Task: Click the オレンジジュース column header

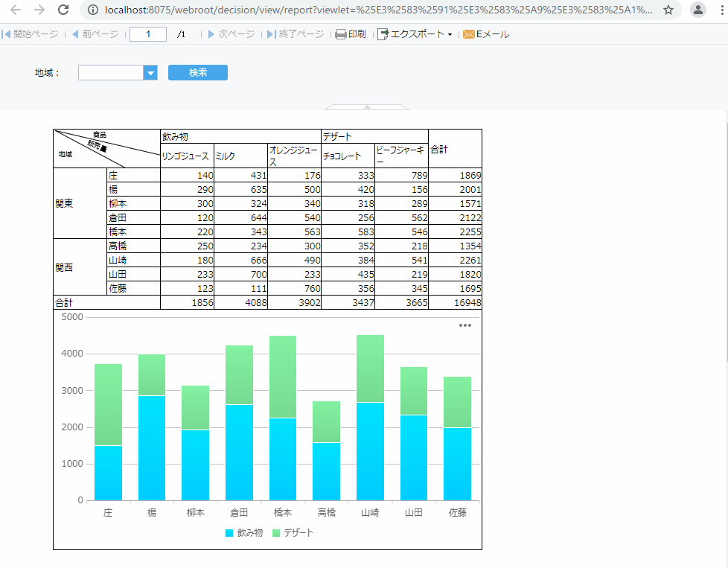Action: pos(294,156)
